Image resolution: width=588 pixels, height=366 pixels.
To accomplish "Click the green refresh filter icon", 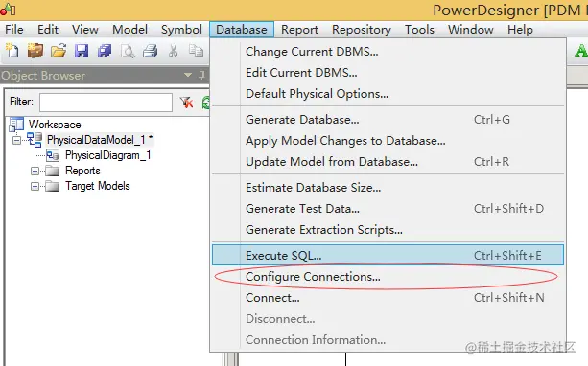I will coord(205,103).
